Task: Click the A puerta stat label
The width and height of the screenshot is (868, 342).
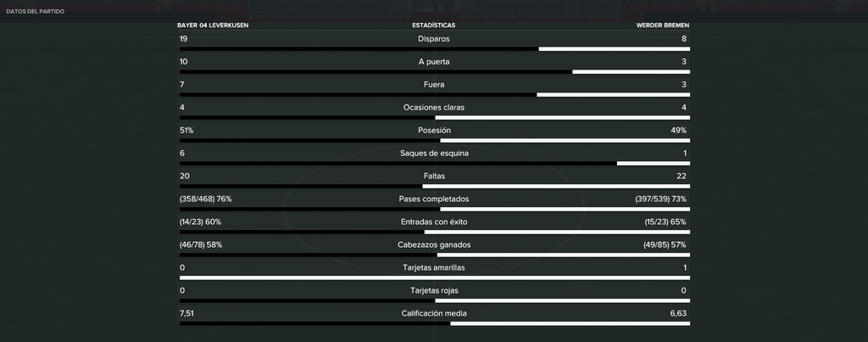Action: click(x=434, y=62)
